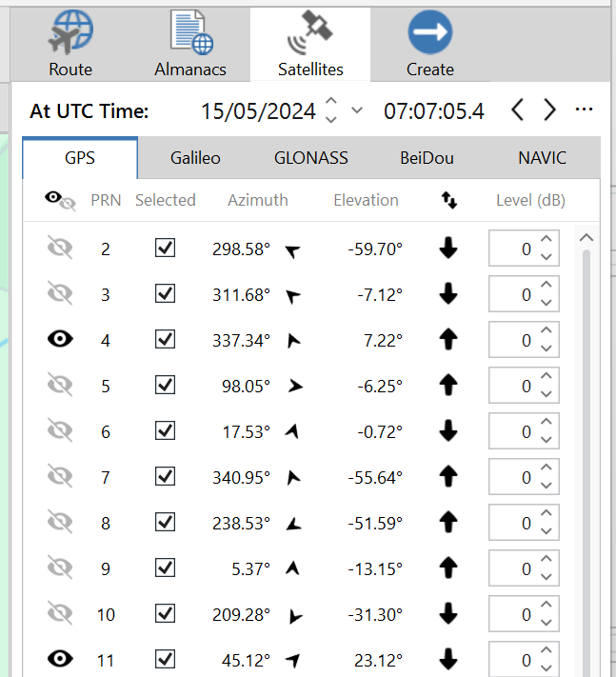The width and height of the screenshot is (616, 677).
Task: Increase the date using the up stepper arrow
Action: point(330,102)
